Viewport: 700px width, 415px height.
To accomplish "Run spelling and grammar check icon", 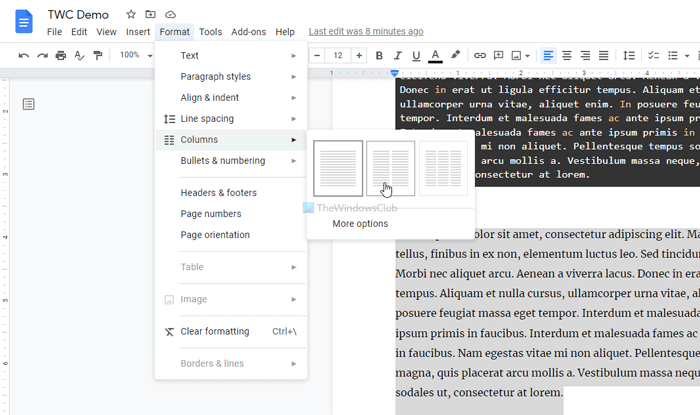I will click(x=79, y=55).
